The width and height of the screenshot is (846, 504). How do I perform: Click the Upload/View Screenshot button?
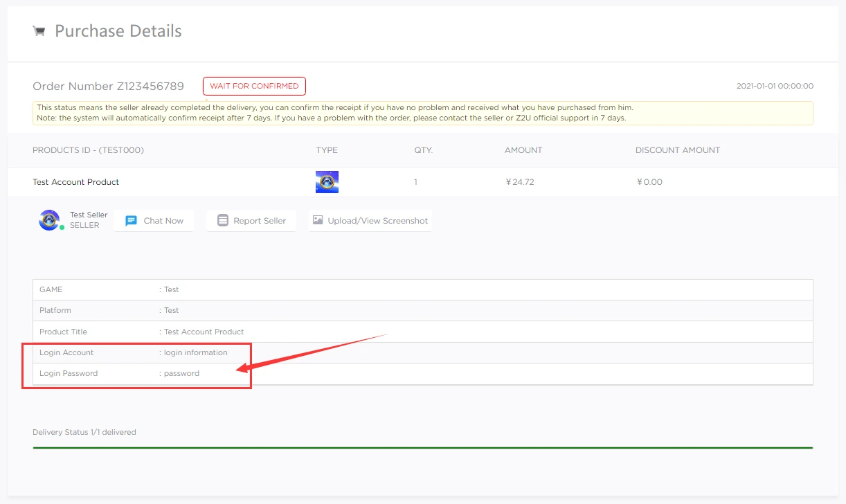[x=370, y=219]
